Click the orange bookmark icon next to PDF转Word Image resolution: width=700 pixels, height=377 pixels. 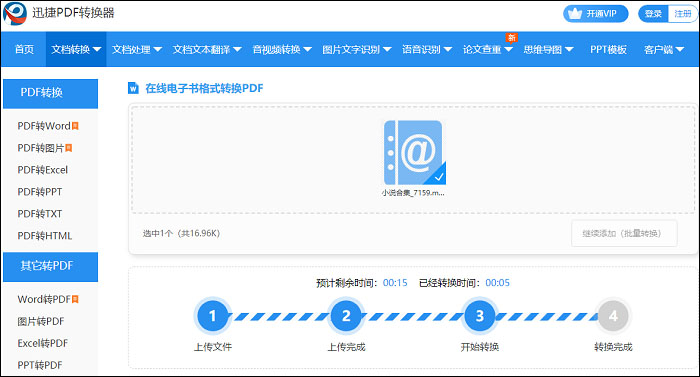tap(75, 126)
